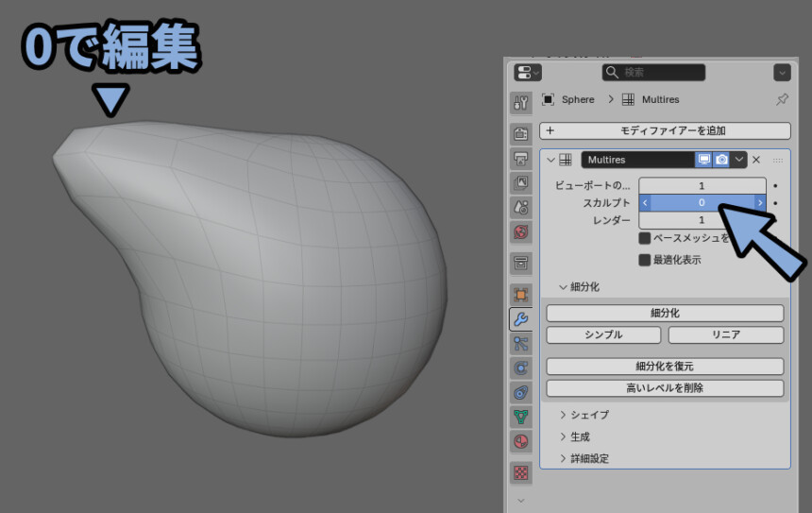
Task: Open the Output properties tab
Action: click(521, 158)
